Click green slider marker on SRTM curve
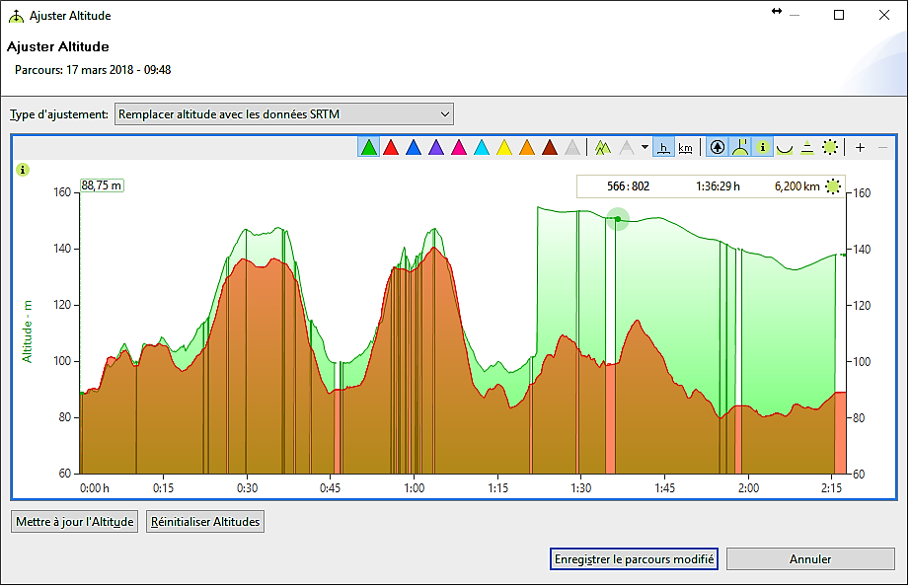 point(618,219)
